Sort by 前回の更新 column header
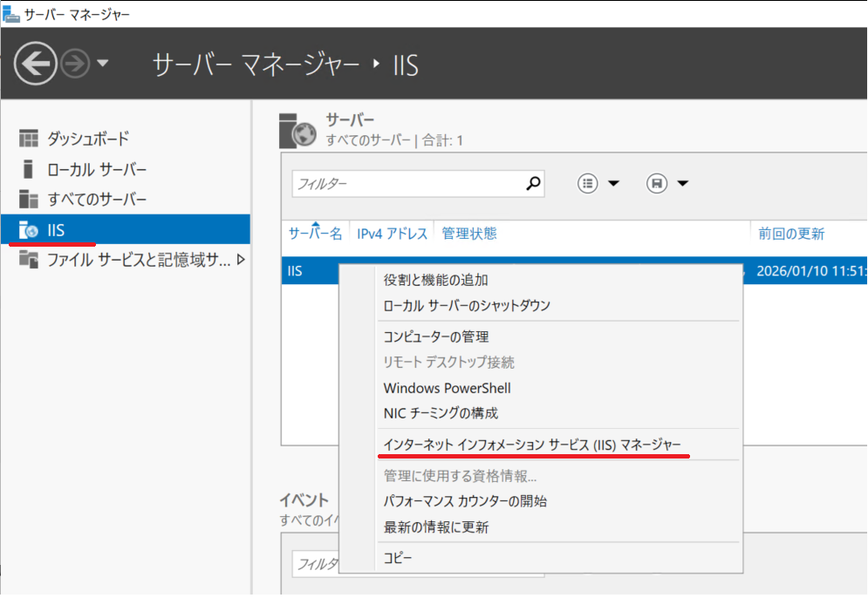868x598 pixels. [x=791, y=234]
